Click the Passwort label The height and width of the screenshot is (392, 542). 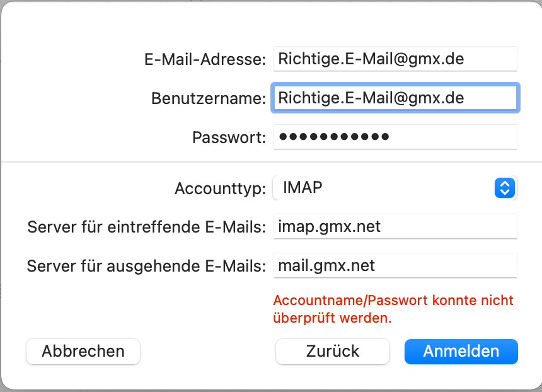click(x=229, y=137)
